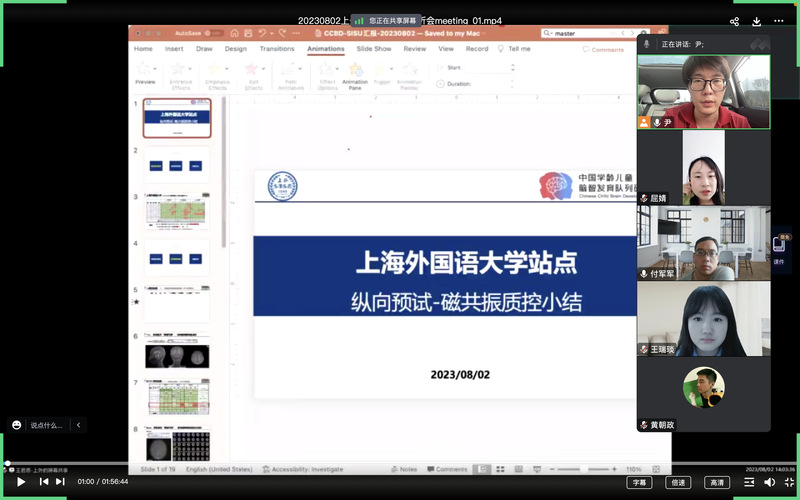800x500 pixels.
Task: Click the Animation Pane button
Action: (355, 74)
